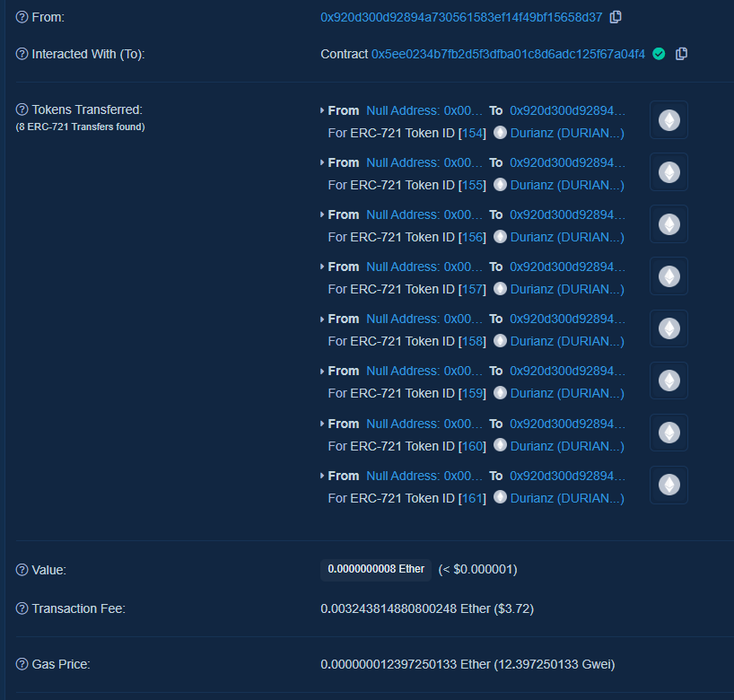Open NFT thumbnail for Token ID 161
This screenshot has height=700, width=734.
(668, 485)
